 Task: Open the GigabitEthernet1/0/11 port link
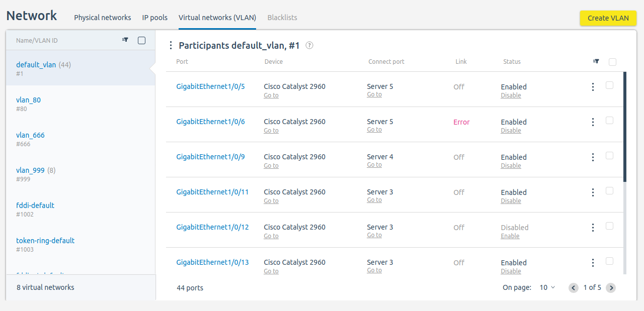coord(212,192)
